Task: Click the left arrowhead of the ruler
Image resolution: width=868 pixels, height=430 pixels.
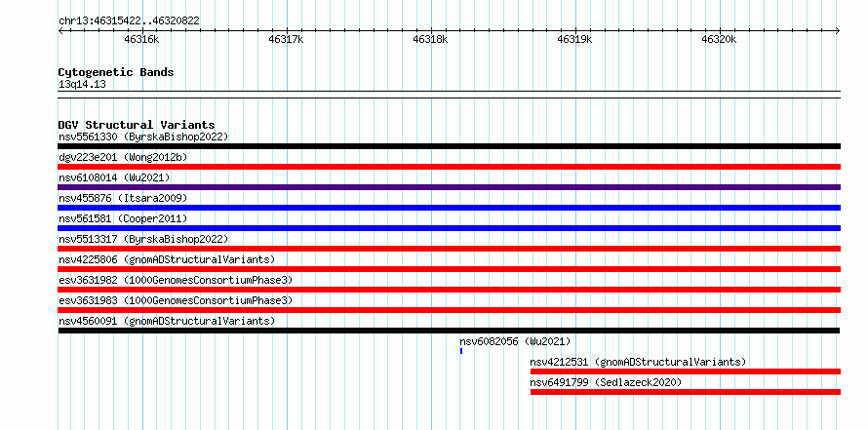Action: [x=60, y=31]
